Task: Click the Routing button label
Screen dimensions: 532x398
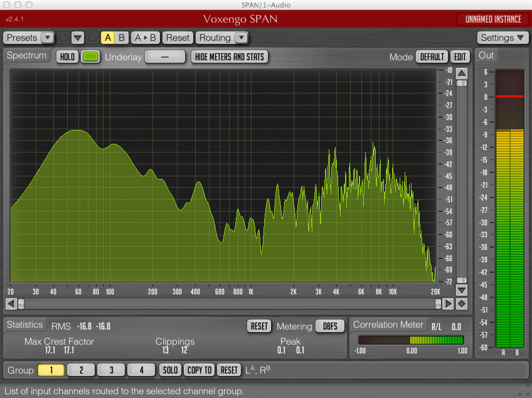Action: tap(215, 38)
